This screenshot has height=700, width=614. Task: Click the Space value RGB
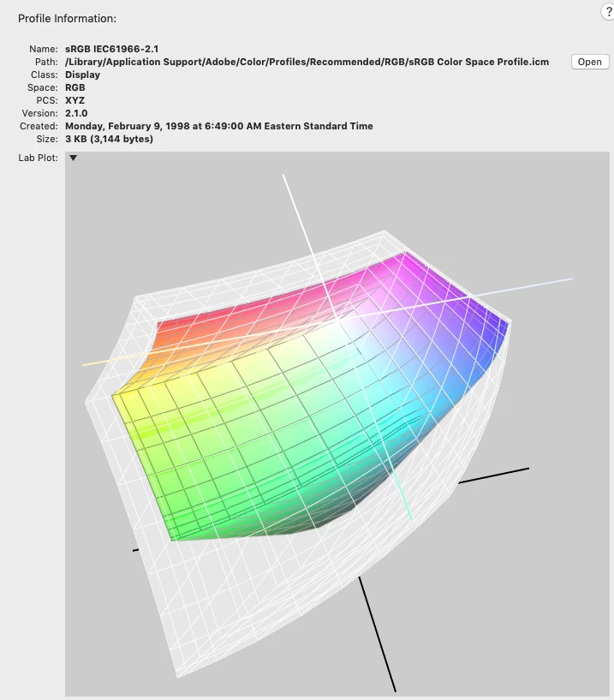pos(75,87)
